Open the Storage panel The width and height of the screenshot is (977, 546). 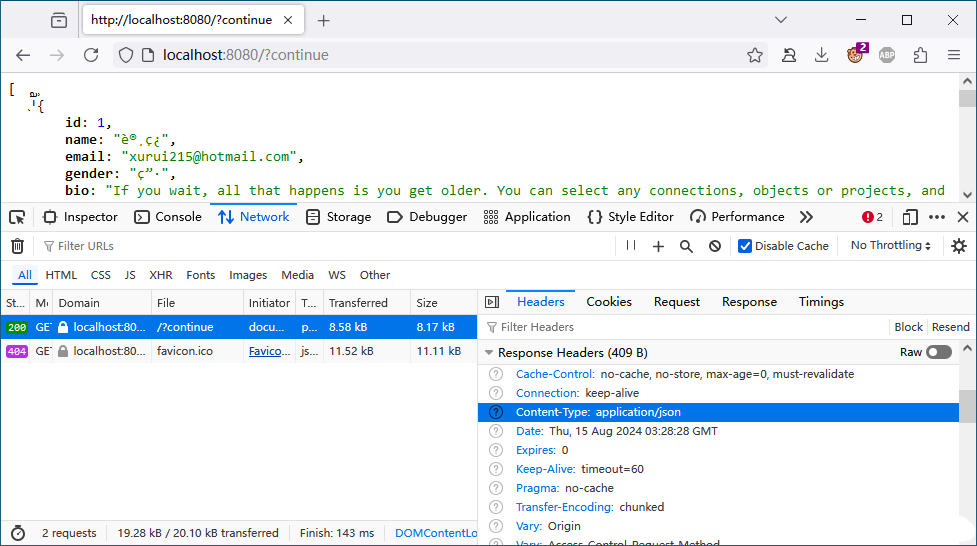[338, 217]
